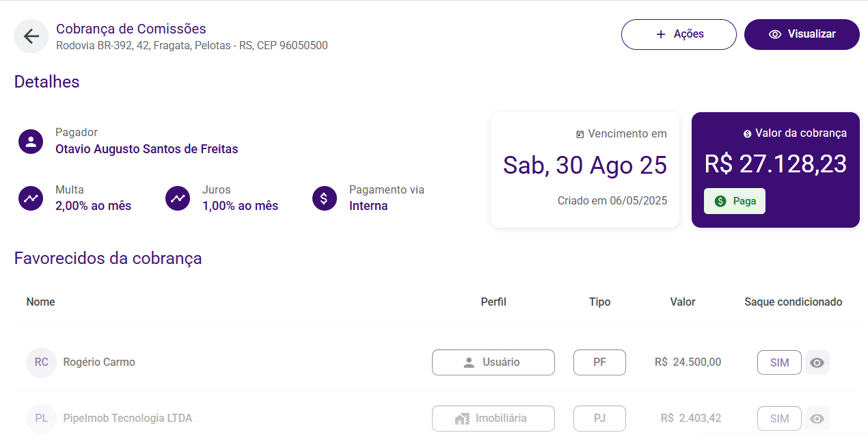Click the calendar icon beside Vencimento em
The image size is (868, 437).
click(x=580, y=134)
